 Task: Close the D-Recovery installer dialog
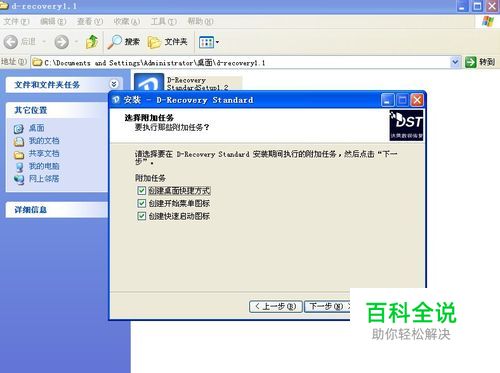(x=417, y=100)
